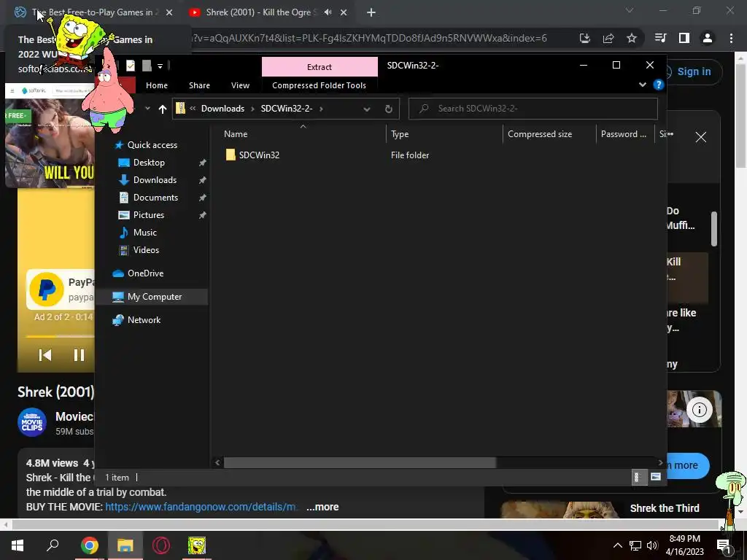Viewport: 747px width, 560px height.
Task: Open the Compressed Folder Tools tab
Action: [320, 85]
